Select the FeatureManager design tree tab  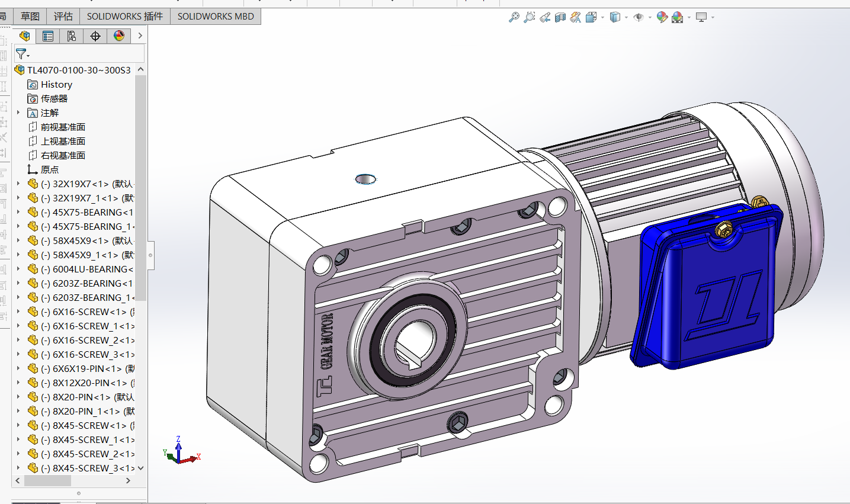pyautogui.click(x=24, y=36)
